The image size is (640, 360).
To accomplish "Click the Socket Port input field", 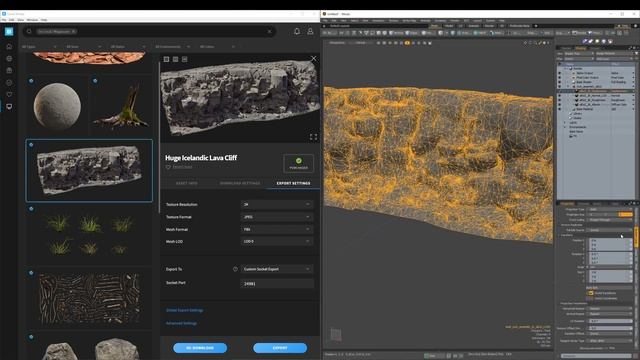I will [x=277, y=283].
